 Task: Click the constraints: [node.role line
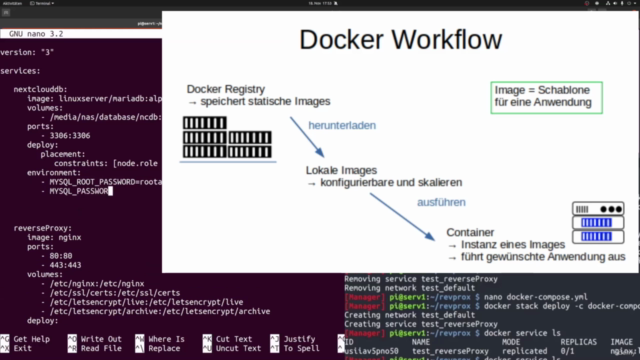(106, 163)
